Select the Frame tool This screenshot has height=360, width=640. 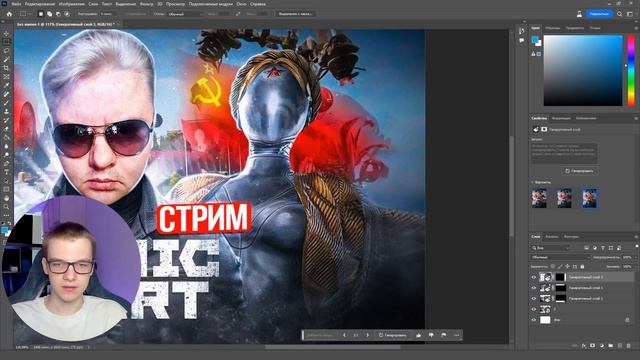(x=6, y=77)
